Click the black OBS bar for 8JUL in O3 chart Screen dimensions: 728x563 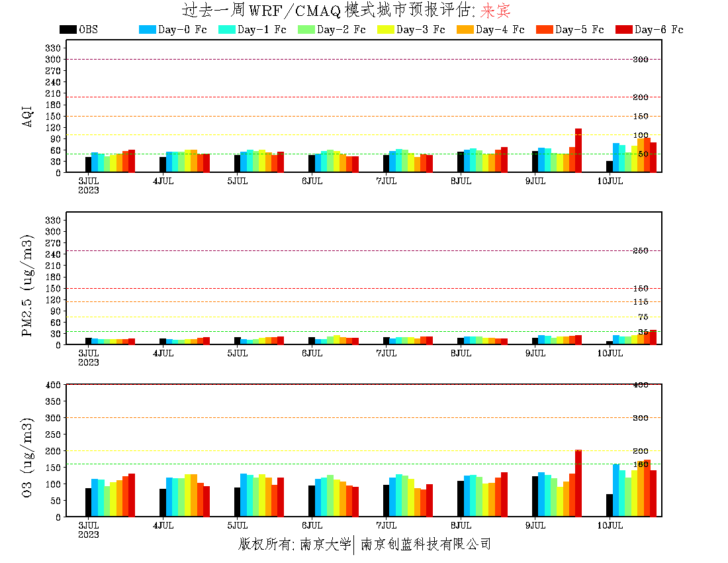461,499
